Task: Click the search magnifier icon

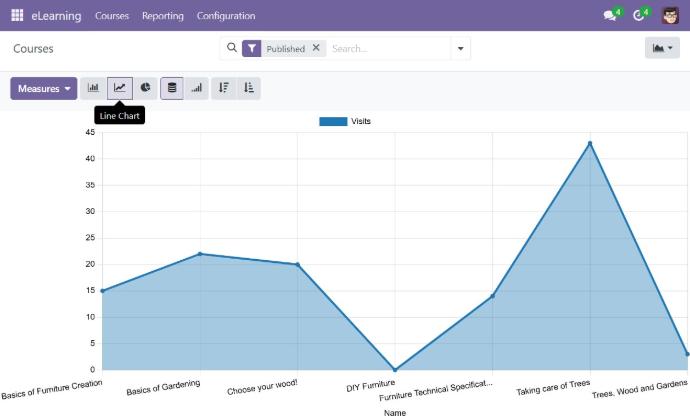Action: point(231,48)
